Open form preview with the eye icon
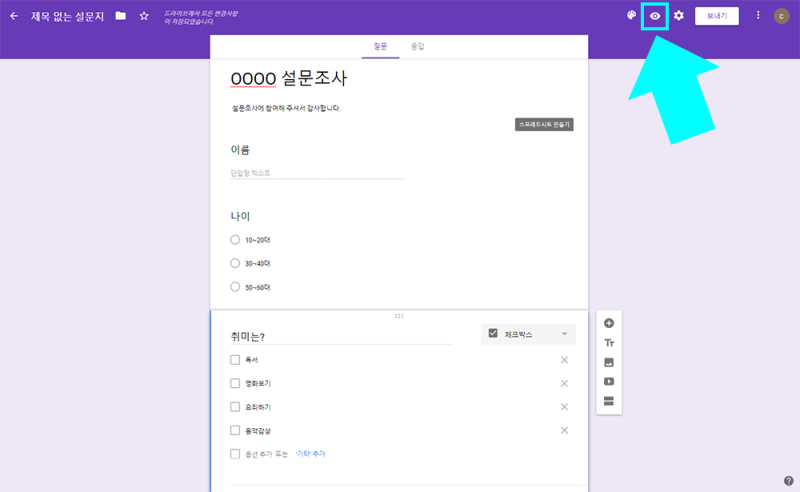The height and width of the screenshot is (492, 800). tap(655, 16)
